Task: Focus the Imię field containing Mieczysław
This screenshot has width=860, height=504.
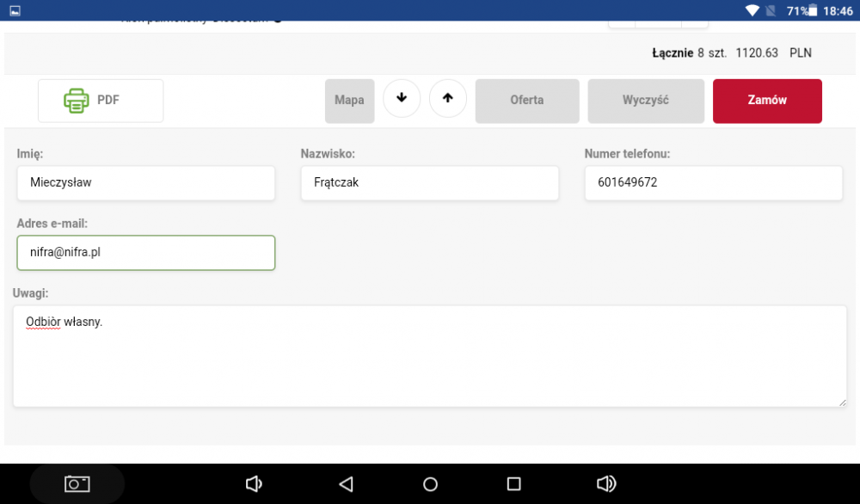Action: point(146,183)
